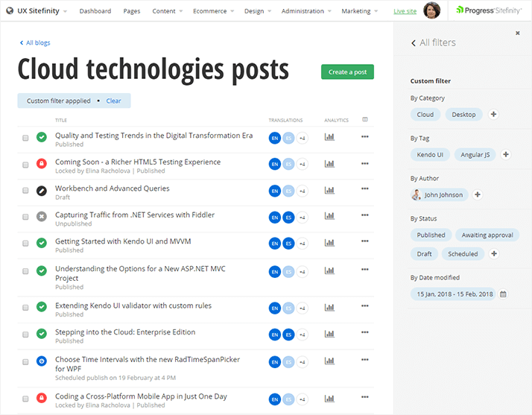
Task: Click the Cloud category filter chip
Action: [x=425, y=114]
